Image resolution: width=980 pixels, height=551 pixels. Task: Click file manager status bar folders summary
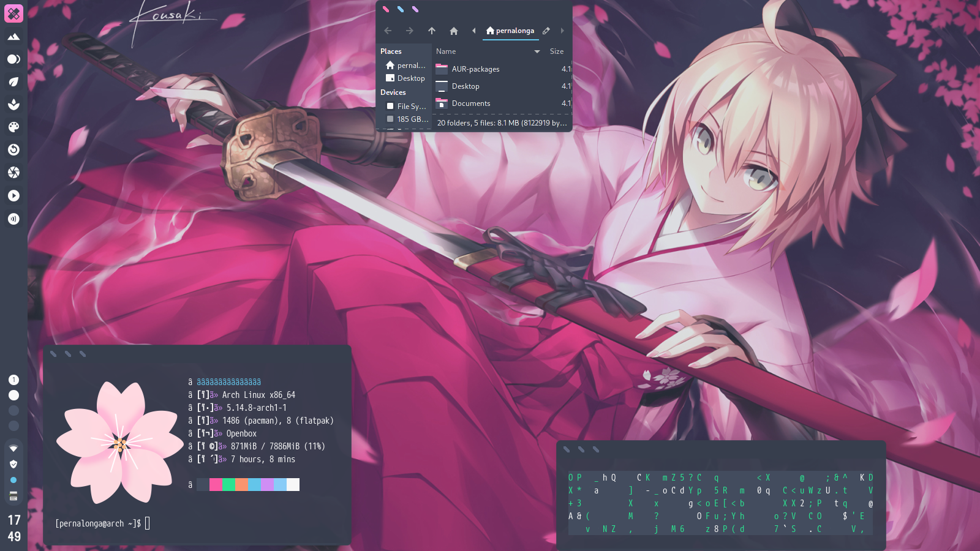[502, 123]
